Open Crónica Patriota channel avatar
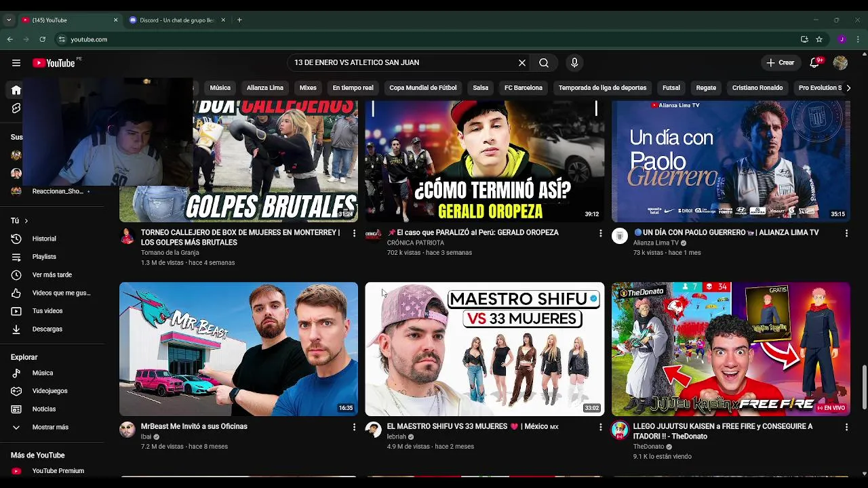This screenshot has height=488, width=868. pos(374,236)
